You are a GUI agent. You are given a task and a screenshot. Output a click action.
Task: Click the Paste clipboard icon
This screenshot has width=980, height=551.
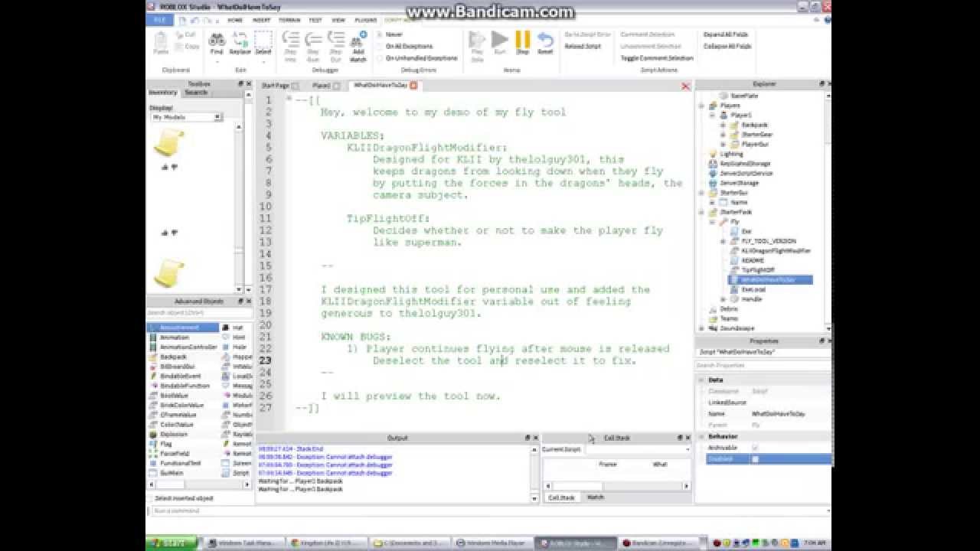161,43
